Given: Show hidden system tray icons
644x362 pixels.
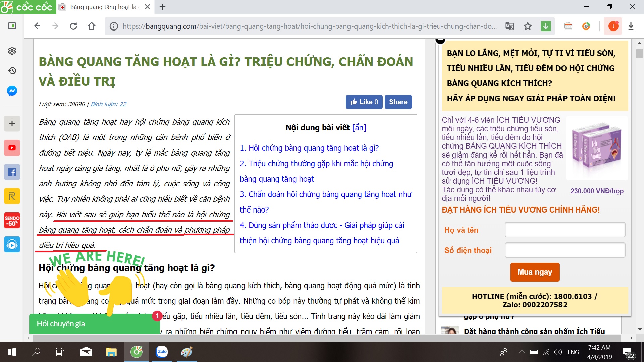Looking at the screenshot, I should [522, 352].
